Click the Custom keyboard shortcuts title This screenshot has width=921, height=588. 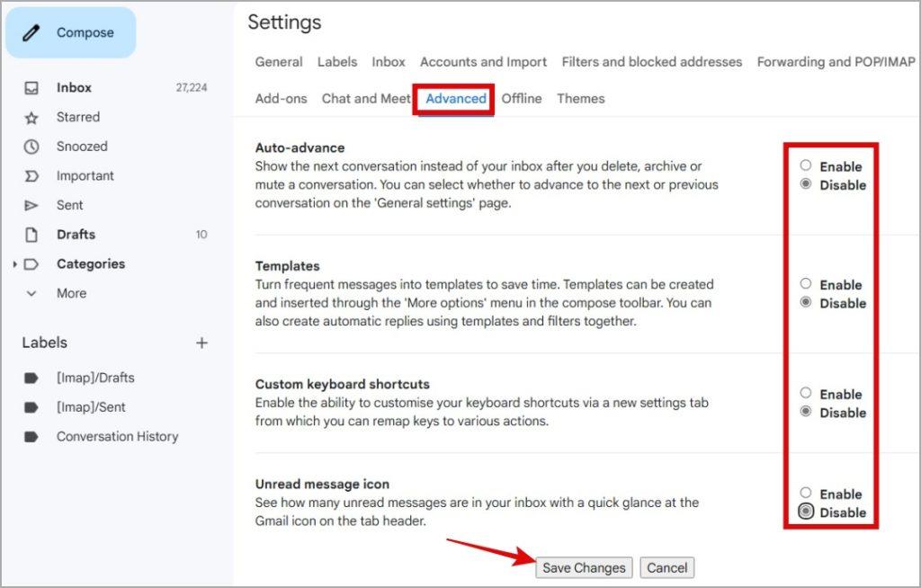[342, 384]
